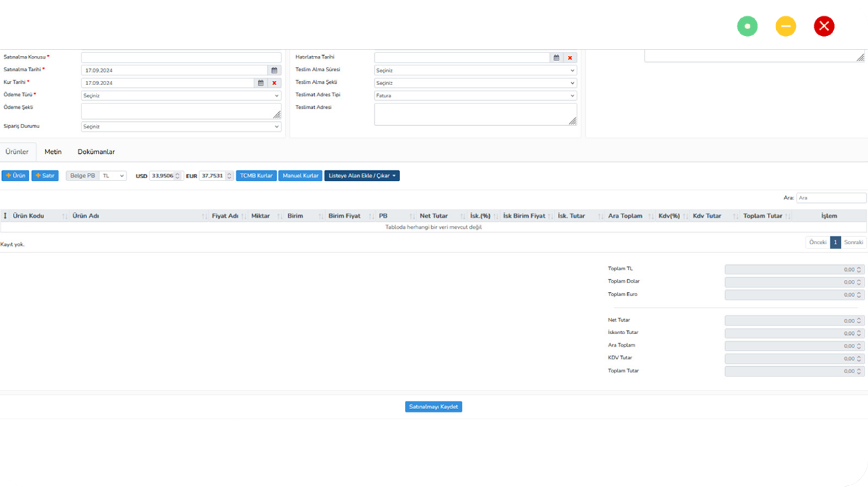Image resolution: width=868 pixels, height=487 pixels.
Task: Click the Manuel Kurlar button
Action: (x=300, y=176)
